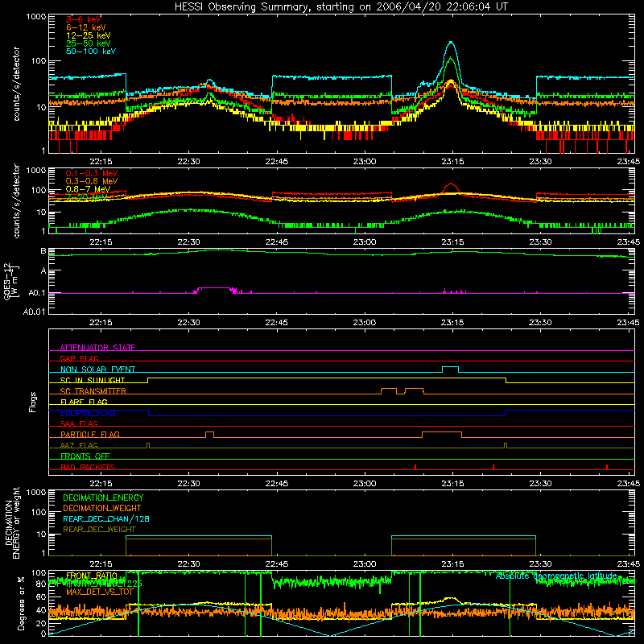Click the 50-100 keV curve peak near 23:15
This screenshot has width=644, height=644.
pos(452,42)
